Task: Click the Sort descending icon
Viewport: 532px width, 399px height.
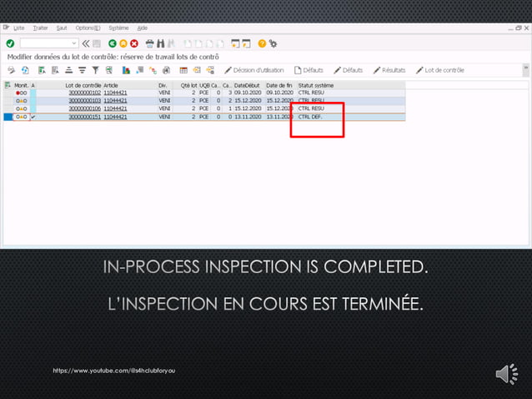Action: click(x=82, y=70)
